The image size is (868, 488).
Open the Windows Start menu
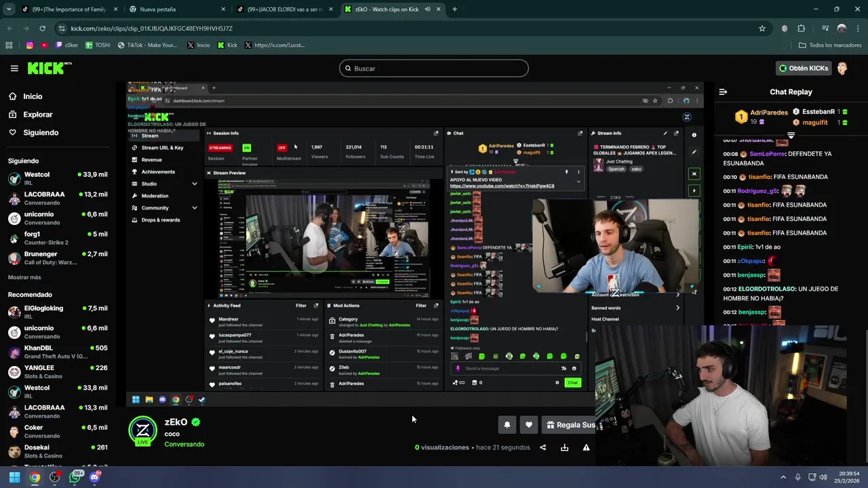pos(14,477)
